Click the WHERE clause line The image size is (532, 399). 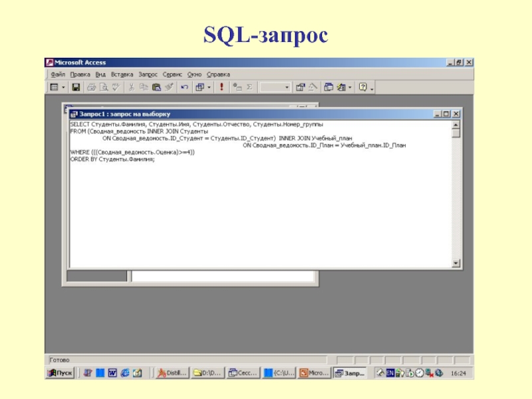132,152
